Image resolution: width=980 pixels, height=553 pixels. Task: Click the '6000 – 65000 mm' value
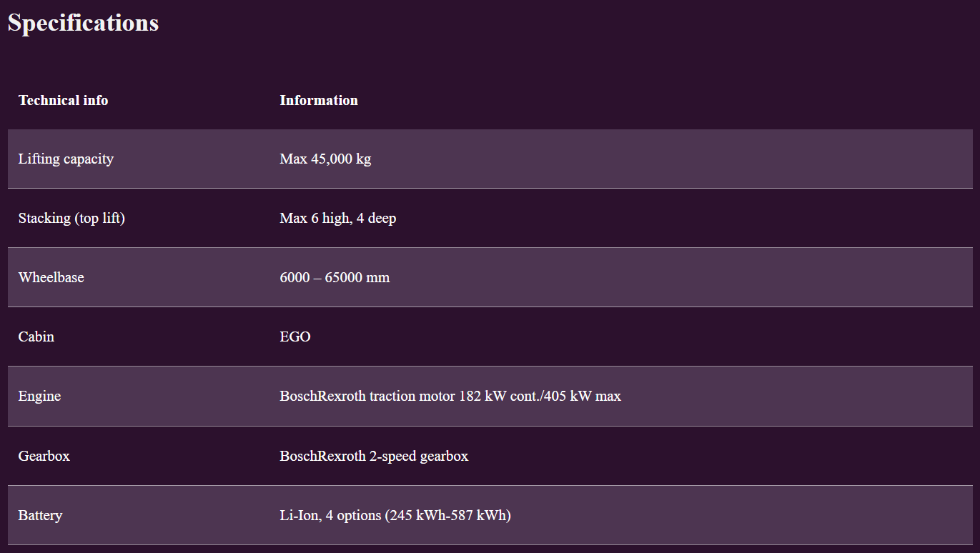(335, 277)
